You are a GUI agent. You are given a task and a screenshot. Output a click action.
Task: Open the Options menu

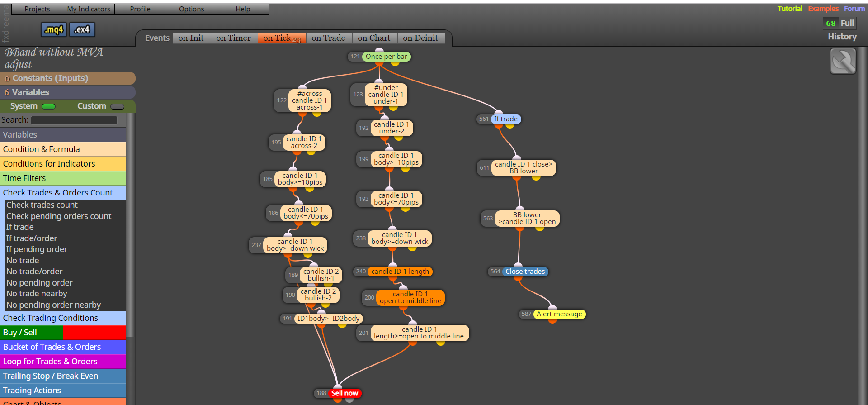(192, 9)
